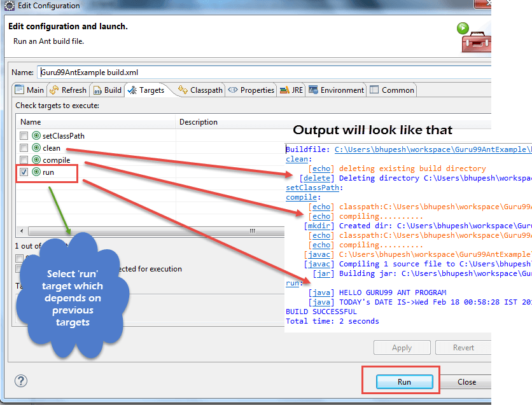Select the Common tab
The image size is (532, 405).
(x=392, y=90)
